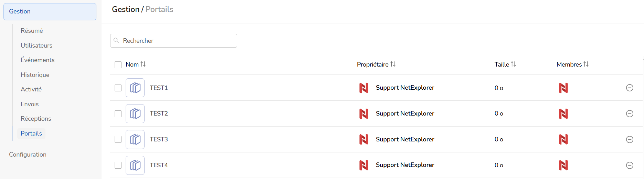Click the TEST3 owner NetExplorer logo
644x179 pixels.
pyautogui.click(x=364, y=139)
